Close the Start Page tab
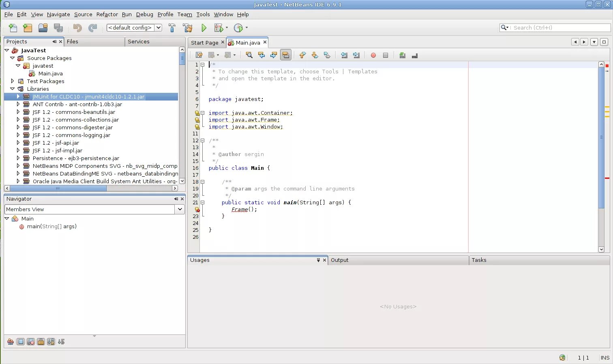 click(x=223, y=42)
